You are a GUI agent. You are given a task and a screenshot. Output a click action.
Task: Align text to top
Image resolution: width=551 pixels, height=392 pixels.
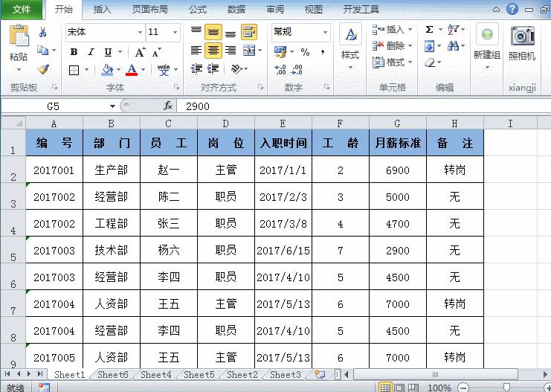(196, 32)
